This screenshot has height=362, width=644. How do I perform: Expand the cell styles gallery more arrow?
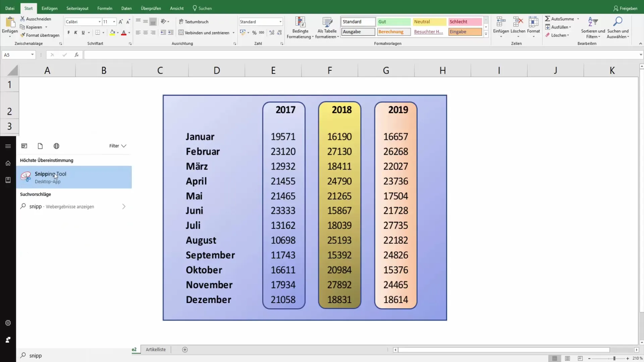486,34
